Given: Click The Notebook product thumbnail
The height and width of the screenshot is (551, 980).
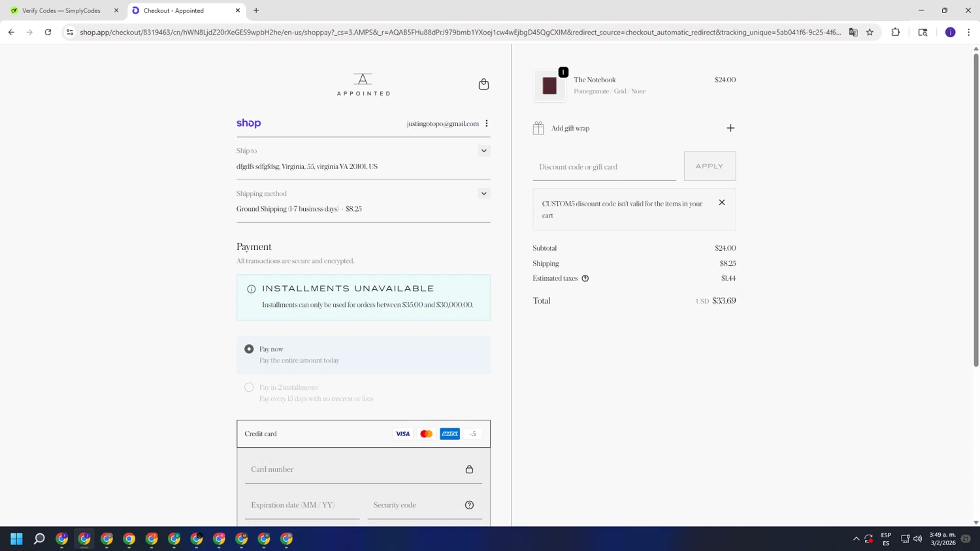Looking at the screenshot, I should 549,86.
